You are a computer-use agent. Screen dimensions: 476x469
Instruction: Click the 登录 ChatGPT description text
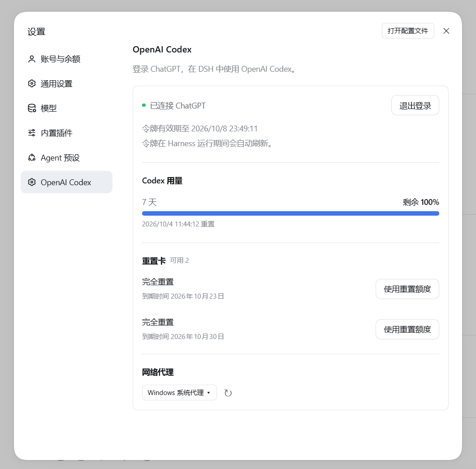(x=214, y=69)
